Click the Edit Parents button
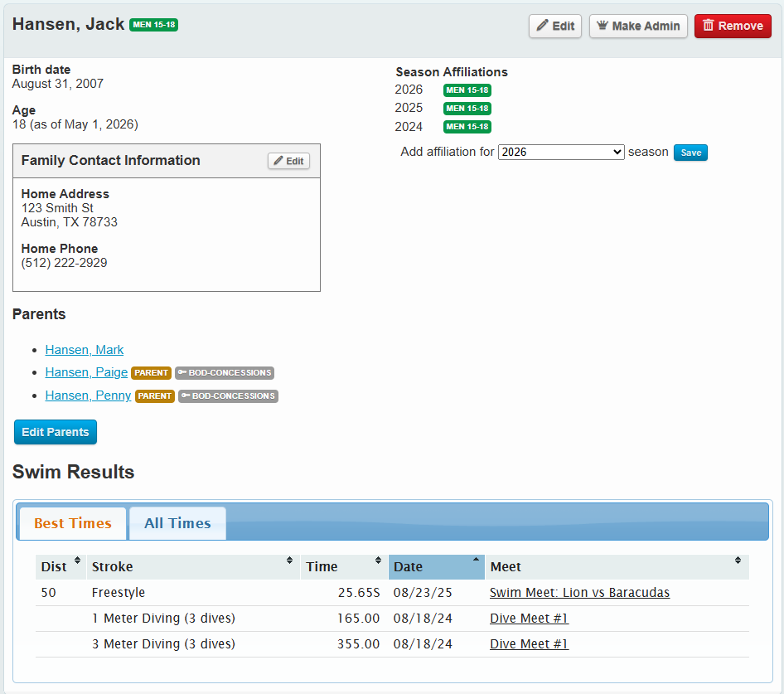 click(55, 432)
